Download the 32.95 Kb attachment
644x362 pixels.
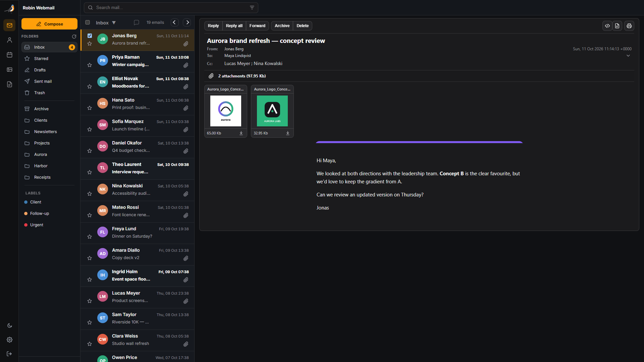tap(287, 133)
